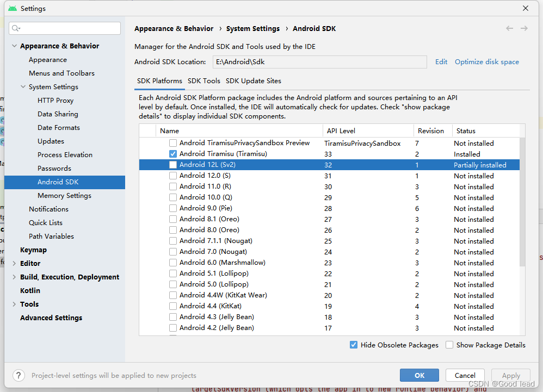Open the SDK Update Sites tab
543x392 pixels.
pos(254,81)
